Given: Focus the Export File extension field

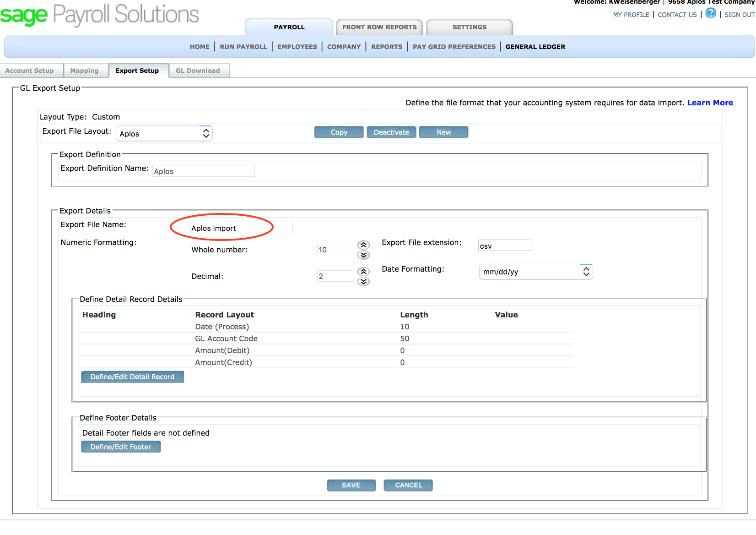Looking at the screenshot, I should click(505, 246).
